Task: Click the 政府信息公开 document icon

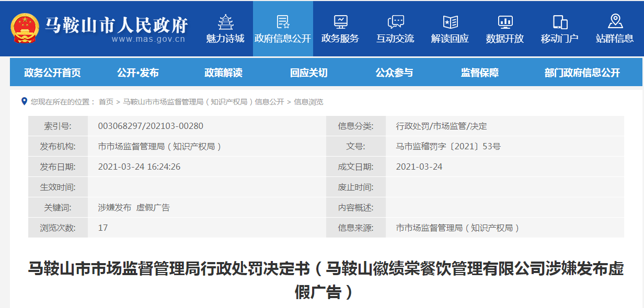Action: coord(283,22)
